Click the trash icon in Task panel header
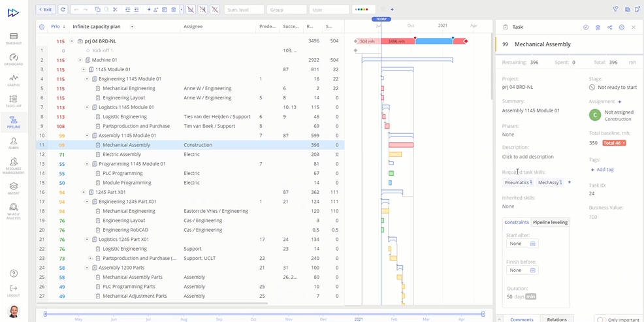The width and height of the screenshot is (644, 322). [x=598, y=27]
